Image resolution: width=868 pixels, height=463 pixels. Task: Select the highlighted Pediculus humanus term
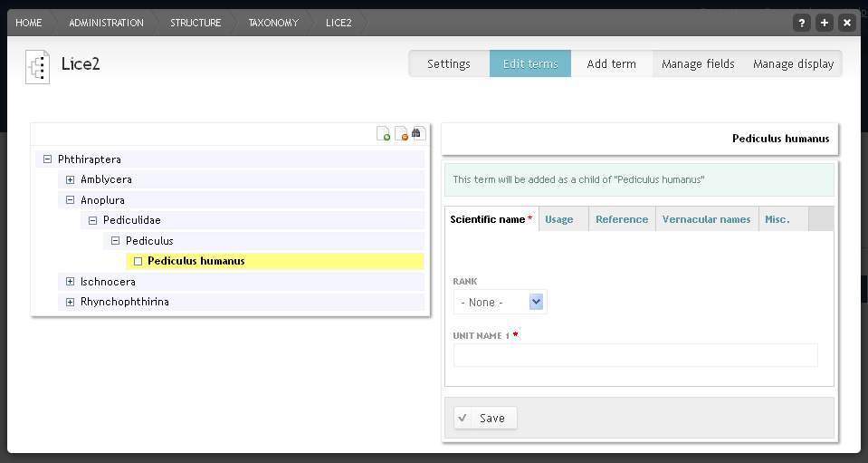(196, 262)
